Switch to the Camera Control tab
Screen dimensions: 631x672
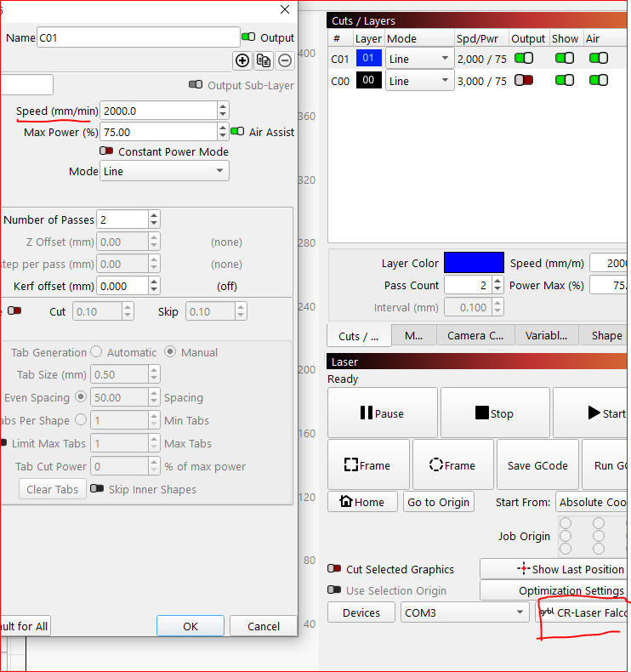(476, 335)
